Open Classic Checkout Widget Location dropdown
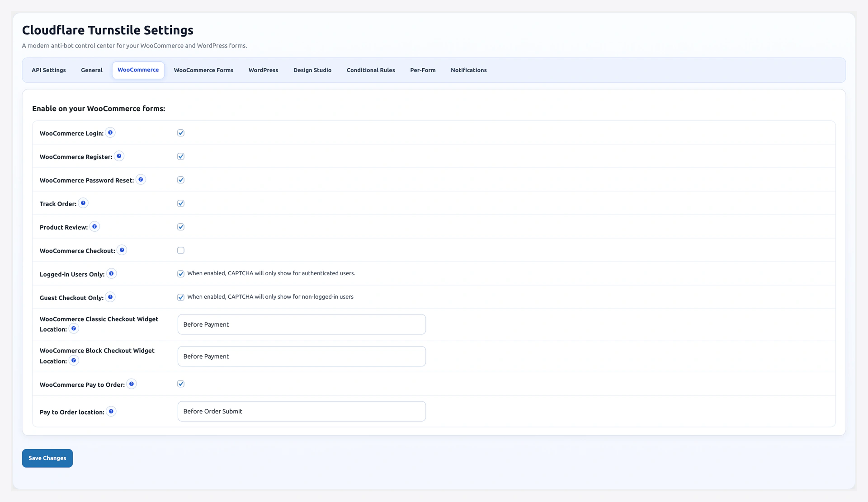The image size is (868, 502). click(x=302, y=324)
